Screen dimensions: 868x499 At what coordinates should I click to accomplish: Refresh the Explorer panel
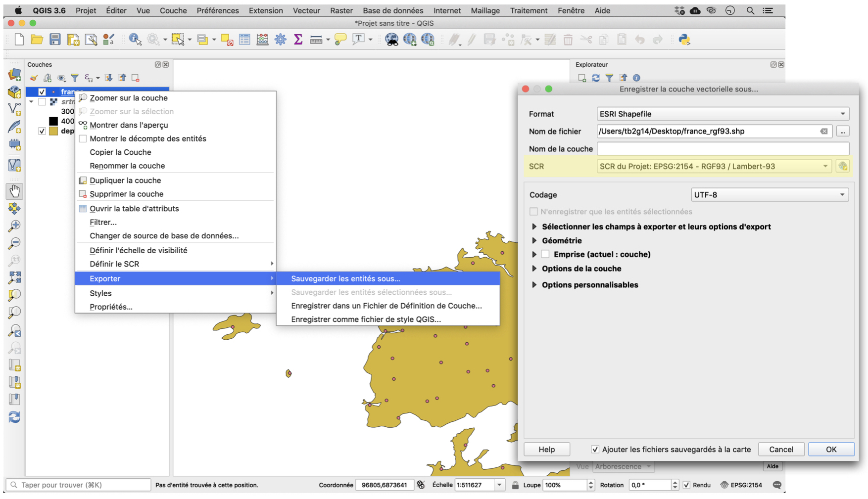click(596, 78)
